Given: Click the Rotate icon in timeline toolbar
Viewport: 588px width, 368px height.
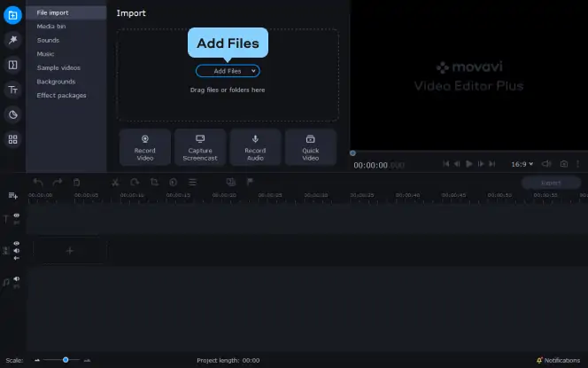Looking at the screenshot, I should pos(135,182).
